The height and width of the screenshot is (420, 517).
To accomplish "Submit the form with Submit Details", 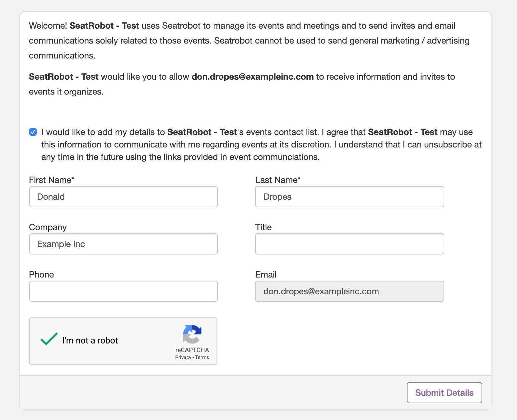I will [445, 393].
